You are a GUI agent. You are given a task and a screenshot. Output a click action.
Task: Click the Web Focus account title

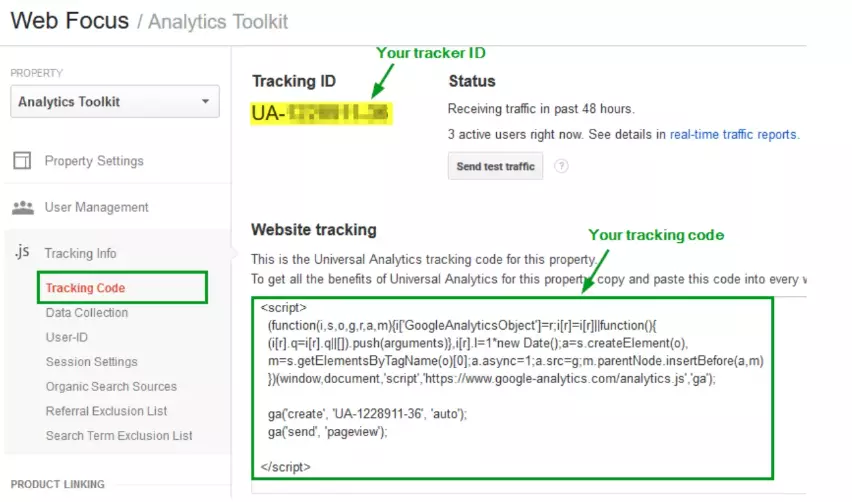coord(70,21)
